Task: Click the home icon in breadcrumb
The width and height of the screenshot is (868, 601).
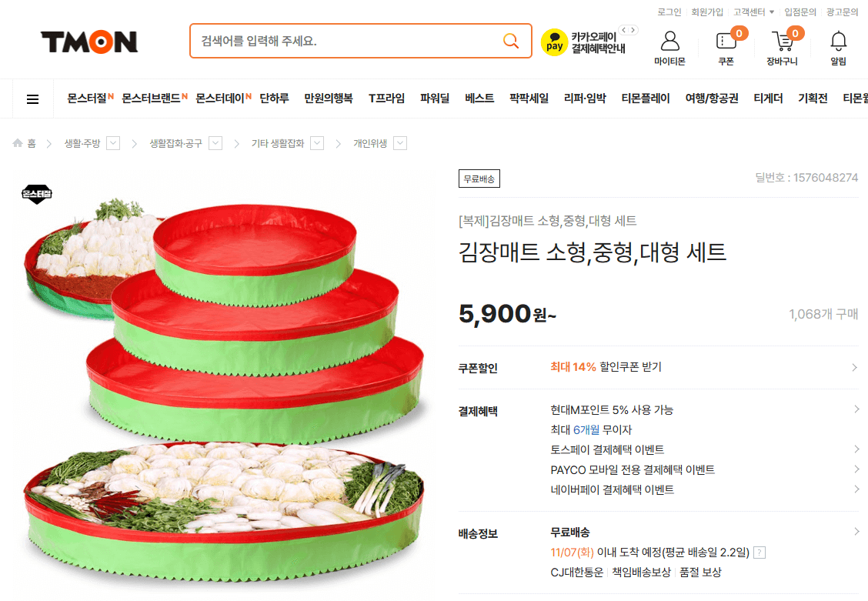Action: 18,143
